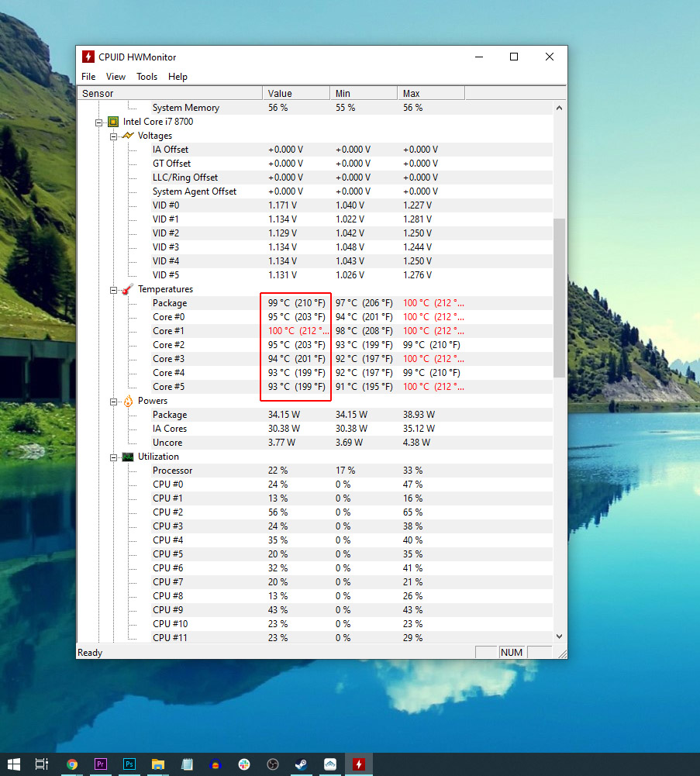The image size is (700, 776).
Task: Click the Voltages lightning bolt icon
Action: (128, 136)
